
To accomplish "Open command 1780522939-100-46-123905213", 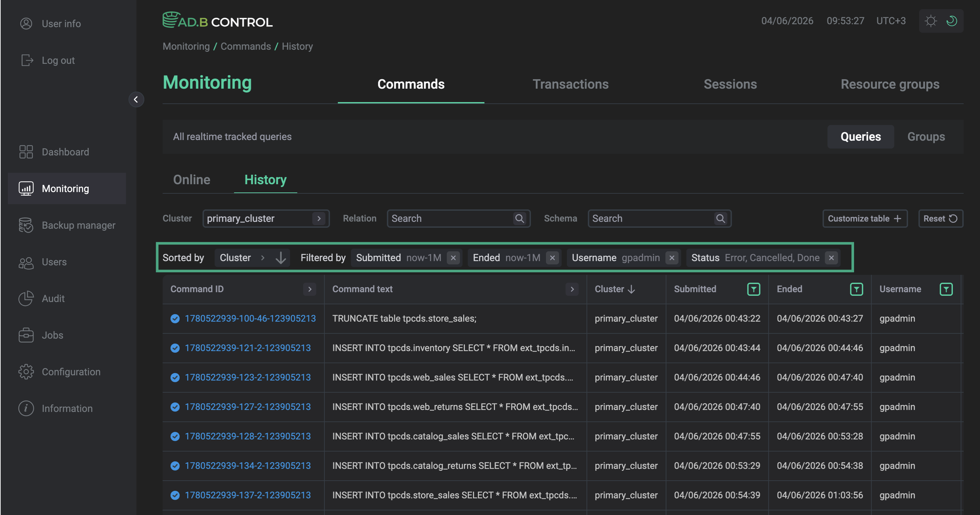I will (250, 319).
